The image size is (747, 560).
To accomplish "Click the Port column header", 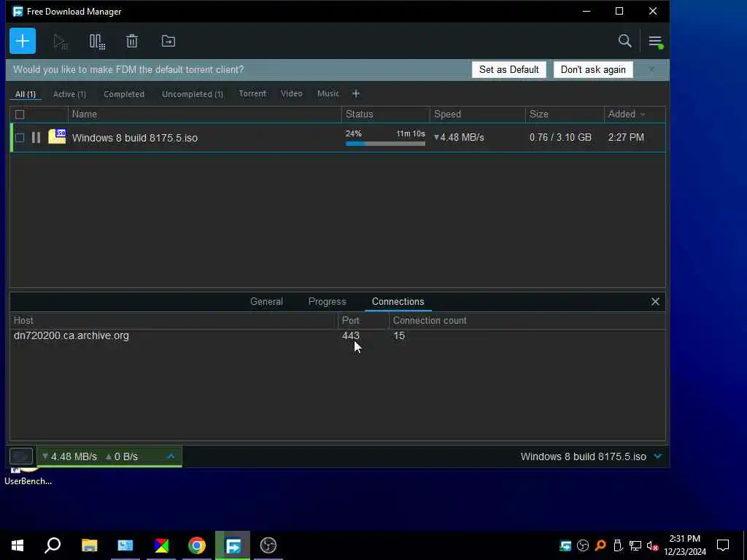I will tap(363, 321).
